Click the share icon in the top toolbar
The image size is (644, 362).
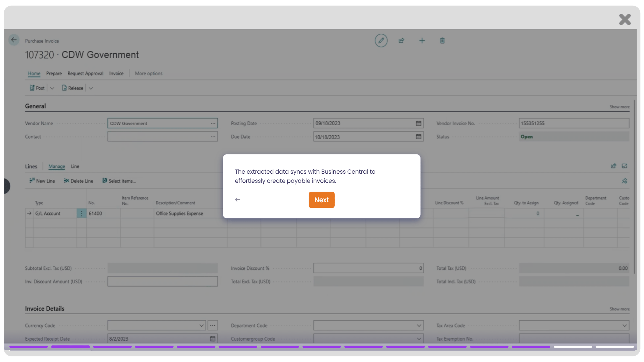(x=401, y=40)
